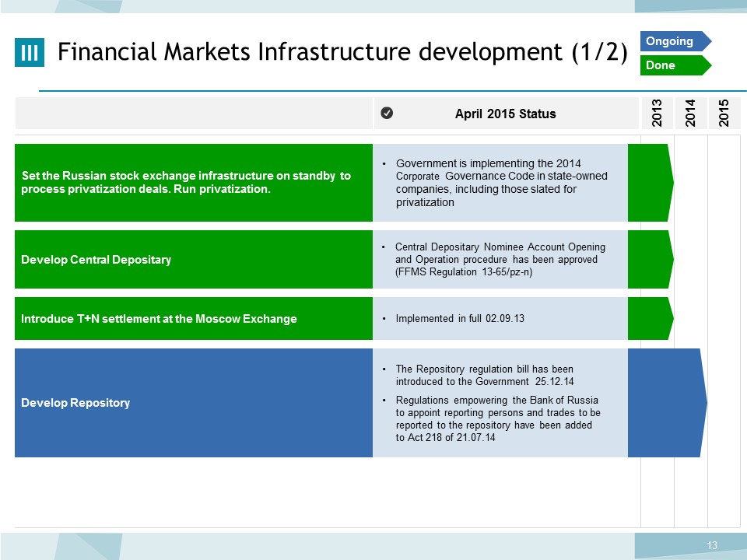The width and height of the screenshot is (747, 560).
Task: Click the 'April 2015 Status' header
Action: pos(506,114)
